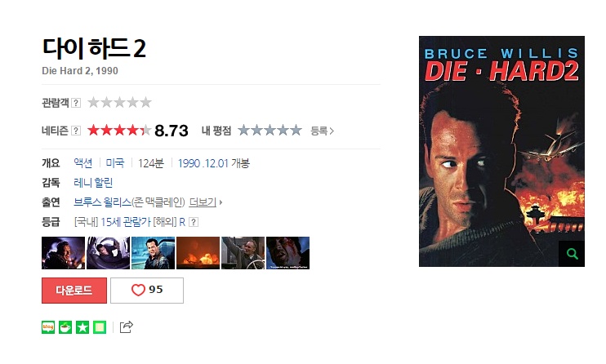Open the explosion scene thumbnail

[x=198, y=253]
